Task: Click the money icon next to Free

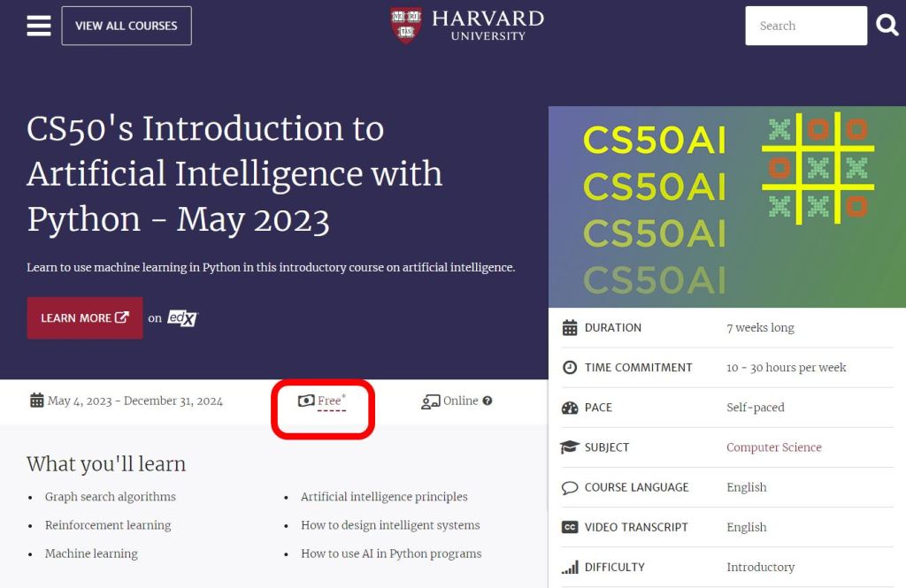Action: pyautogui.click(x=306, y=401)
